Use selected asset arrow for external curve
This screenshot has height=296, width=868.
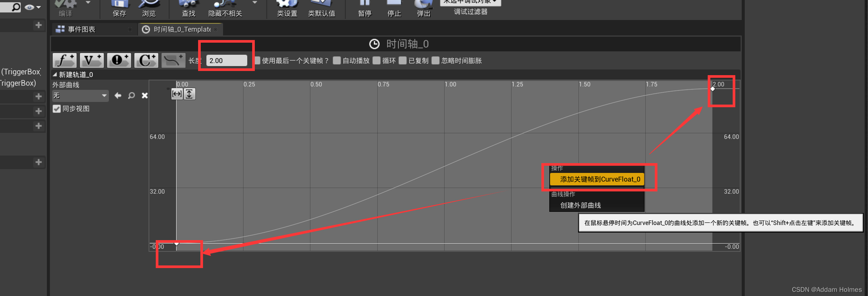(118, 96)
